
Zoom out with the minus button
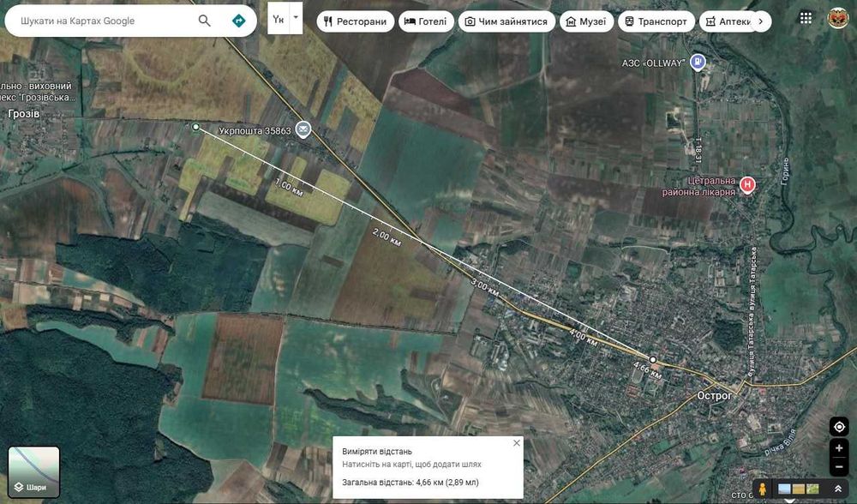pyautogui.click(x=839, y=467)
